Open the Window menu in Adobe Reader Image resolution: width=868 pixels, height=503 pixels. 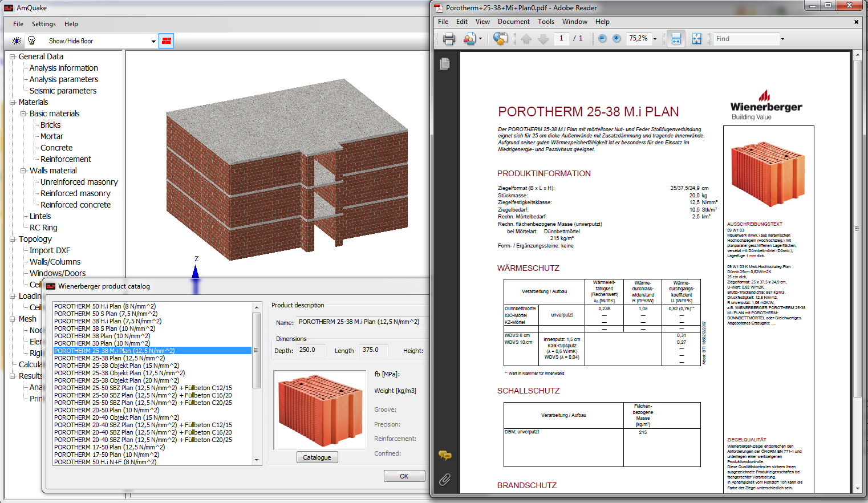575,22
